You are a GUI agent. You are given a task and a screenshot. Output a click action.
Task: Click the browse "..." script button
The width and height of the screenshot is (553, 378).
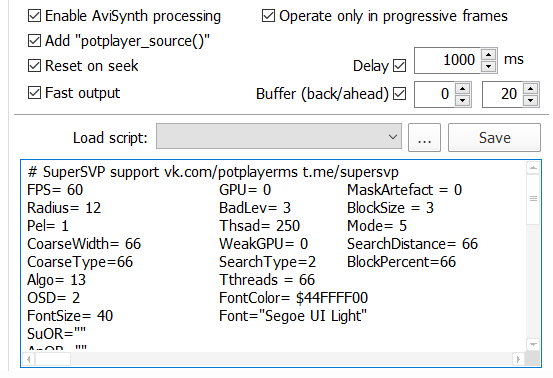point(424,138)
